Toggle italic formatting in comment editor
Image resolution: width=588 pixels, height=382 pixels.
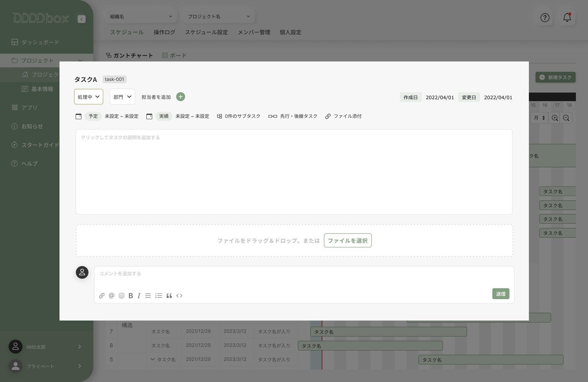(x=139, y=296)
